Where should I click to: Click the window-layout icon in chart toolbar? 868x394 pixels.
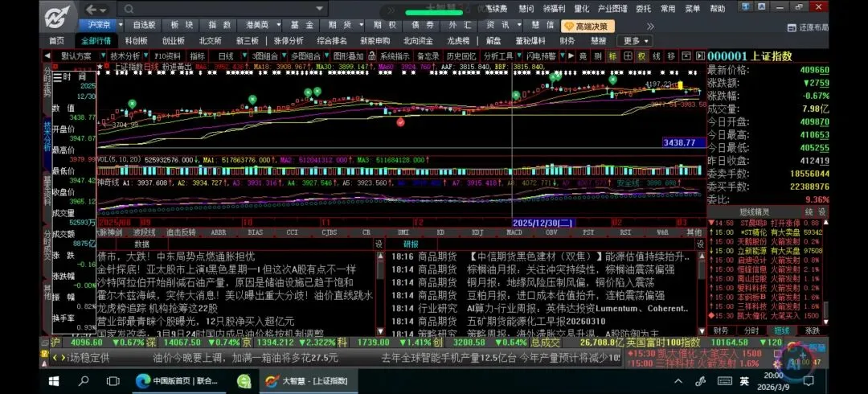(x=686, y=56)
